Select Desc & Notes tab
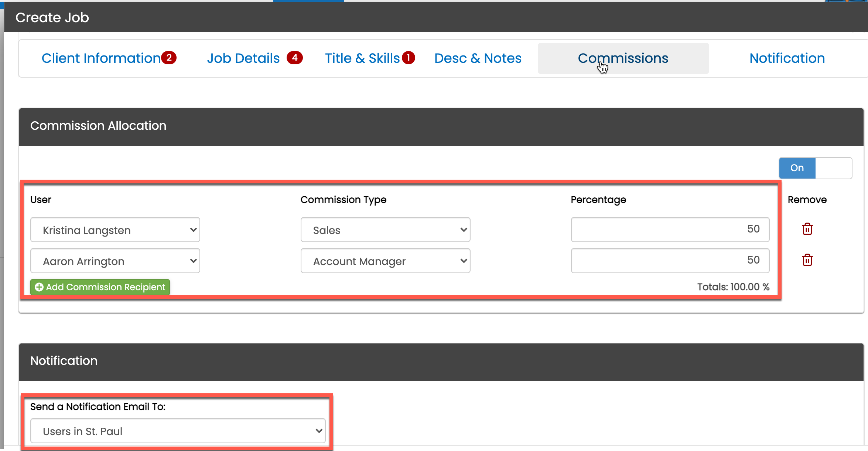The image size is (868, 451). coord(478,58)
